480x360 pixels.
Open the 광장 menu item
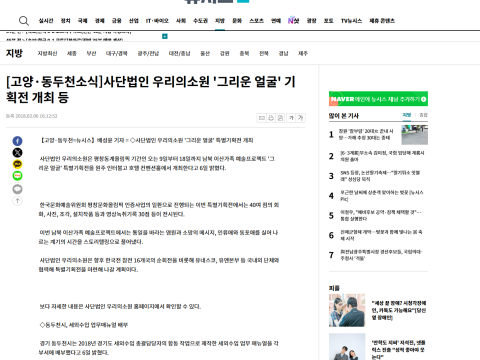tap(311, 21)
